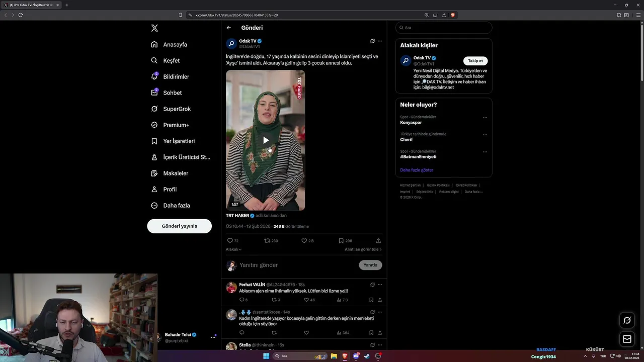Screen dimensions: 644x362
Task: Click Brave shields icon in address bar
Action: (452, 15)
